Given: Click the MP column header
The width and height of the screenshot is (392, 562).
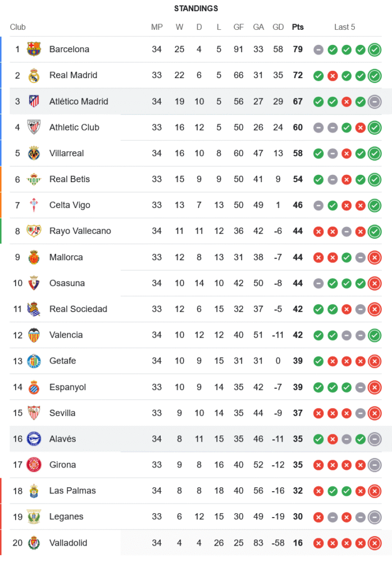Looking at the screenshot, I should click(x=157, y=27).
